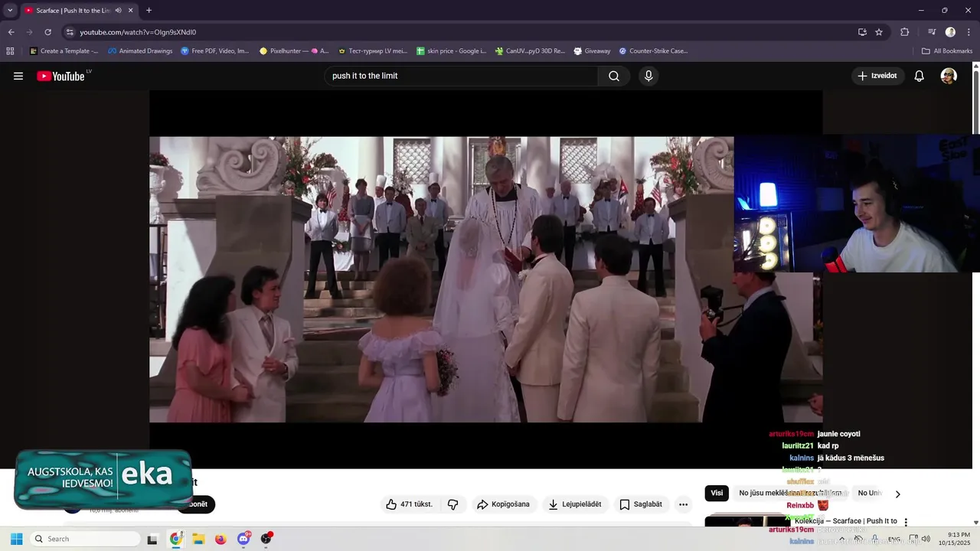
Task: Launch Firefox from the taskbar
Action: point(220,539)
